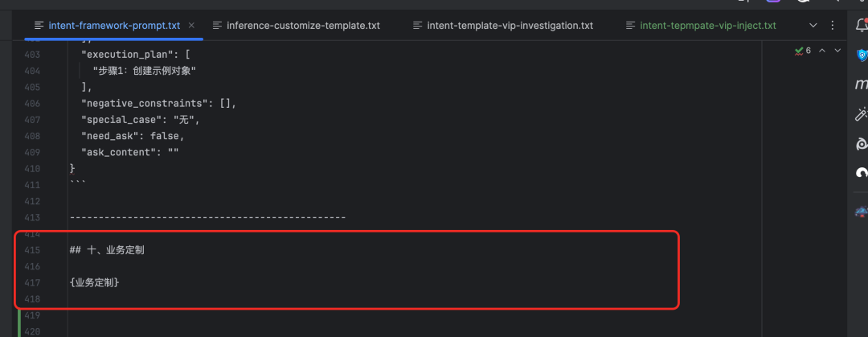
Task: Show hidden tabs with the chevron dropdown
Action: tap(813, 26)
